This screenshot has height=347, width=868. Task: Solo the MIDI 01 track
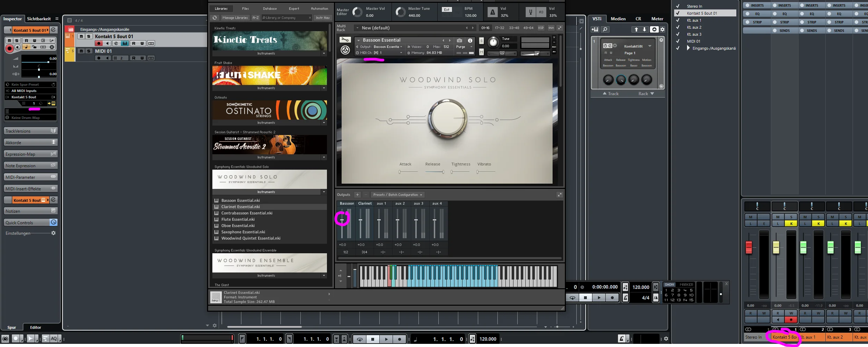(x=89, y=51)
